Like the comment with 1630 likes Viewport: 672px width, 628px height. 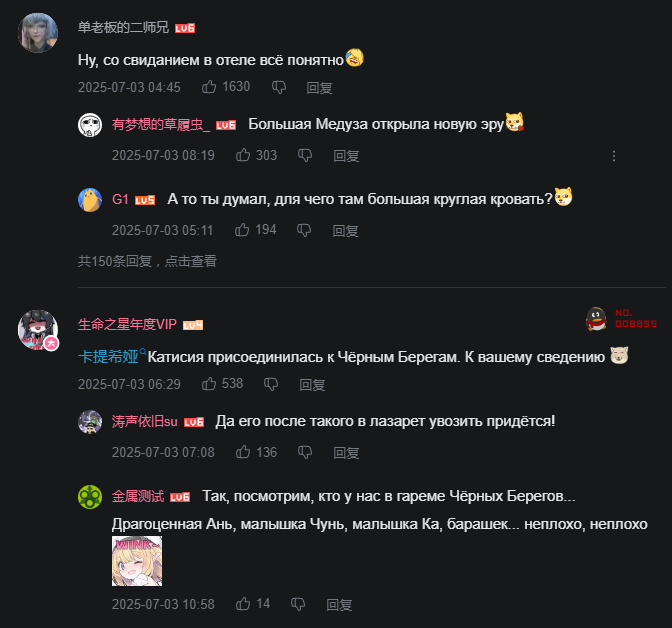tap(209, 87)
